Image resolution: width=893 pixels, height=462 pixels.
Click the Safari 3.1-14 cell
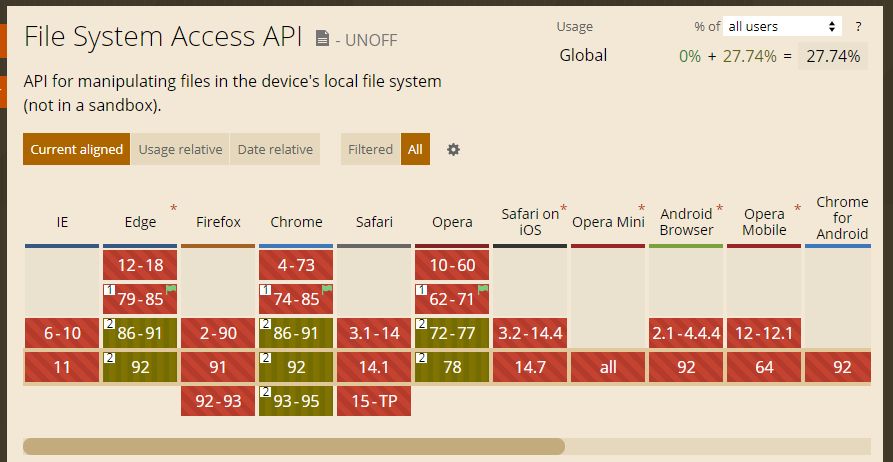(374, 333)
